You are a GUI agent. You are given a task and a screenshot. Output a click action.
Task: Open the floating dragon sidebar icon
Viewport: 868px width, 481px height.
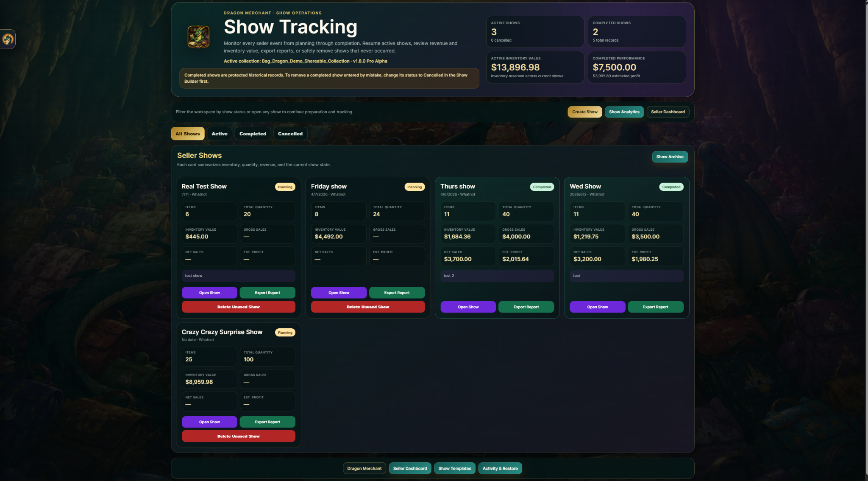8,39
